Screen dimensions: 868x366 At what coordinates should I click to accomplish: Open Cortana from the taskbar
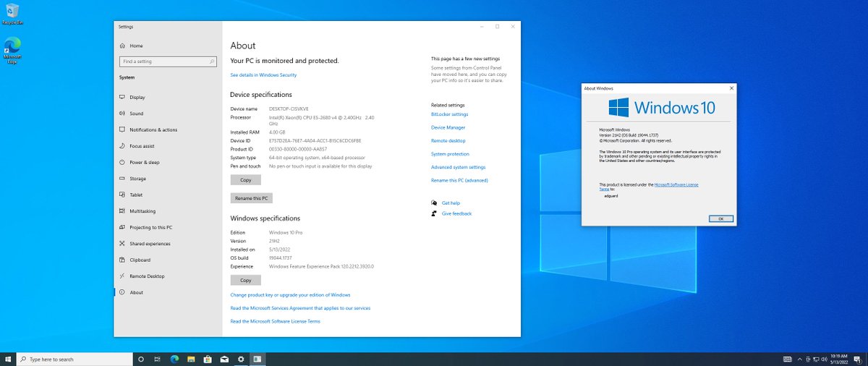point(140,359)
